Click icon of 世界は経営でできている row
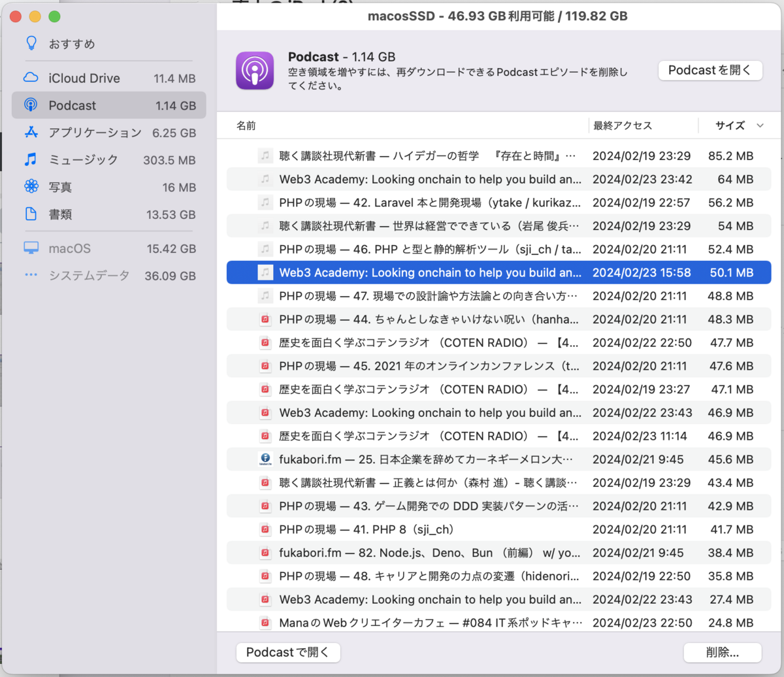Viewport: 784px width, 677px height. coord(265,225)
